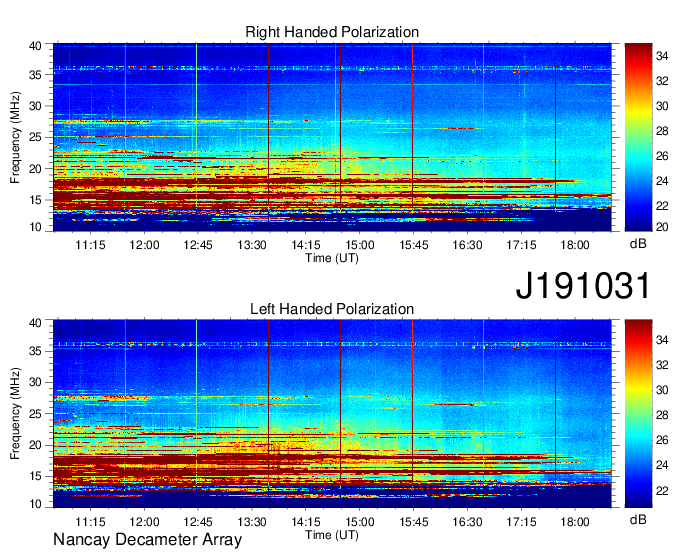
Task: Click 35 MHz tick on Left Handed plot
Action: [35, 351]
